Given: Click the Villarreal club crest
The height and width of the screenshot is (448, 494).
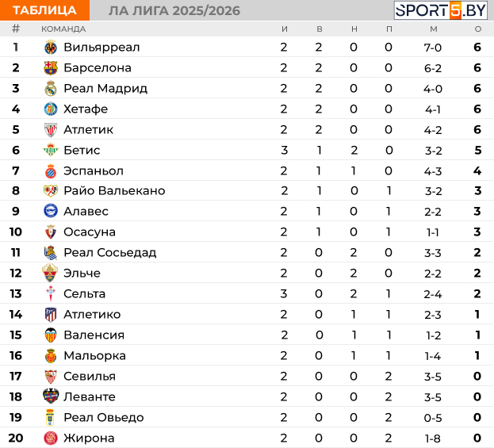Looking at the screenshot, I should point(51,48).
